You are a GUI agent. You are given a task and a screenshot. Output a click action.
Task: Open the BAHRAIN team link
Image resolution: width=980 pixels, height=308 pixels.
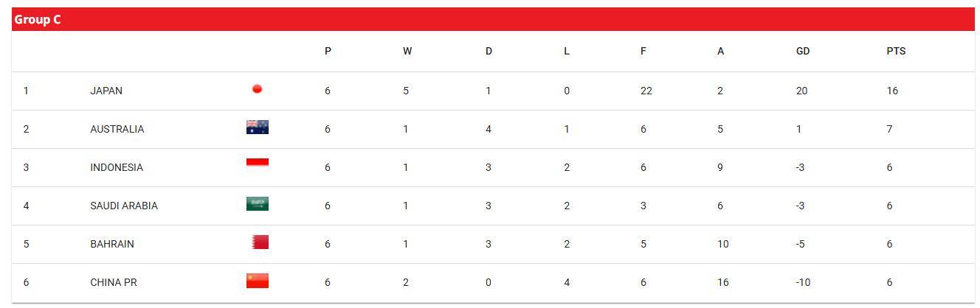[112, 244]
